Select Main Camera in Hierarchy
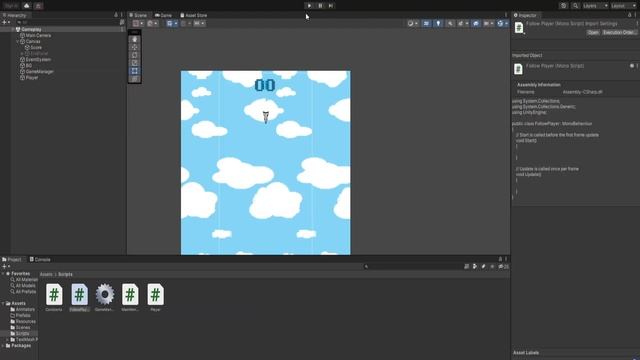The image size is (640, 360). (x=38, y=36)
